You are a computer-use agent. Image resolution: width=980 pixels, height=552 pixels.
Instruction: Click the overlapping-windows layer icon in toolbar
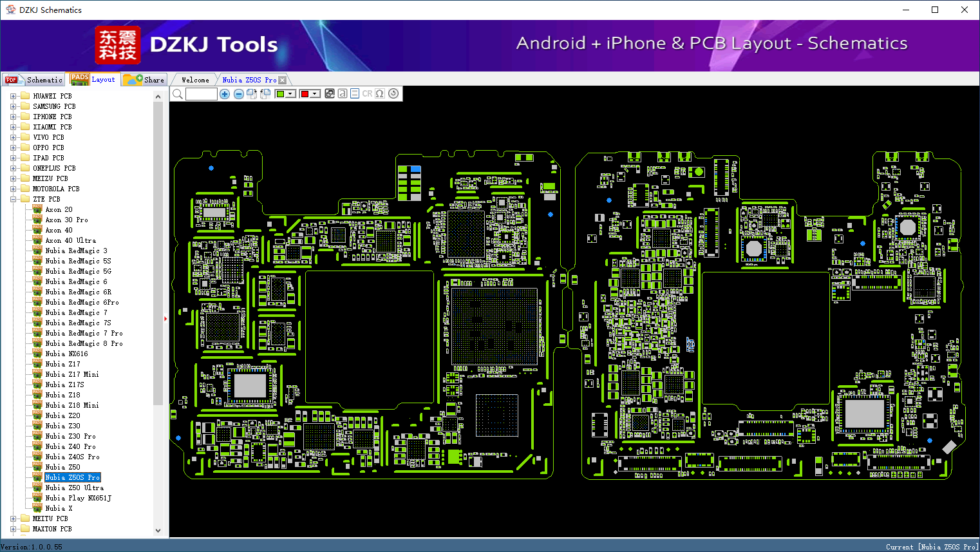(330, 93)
